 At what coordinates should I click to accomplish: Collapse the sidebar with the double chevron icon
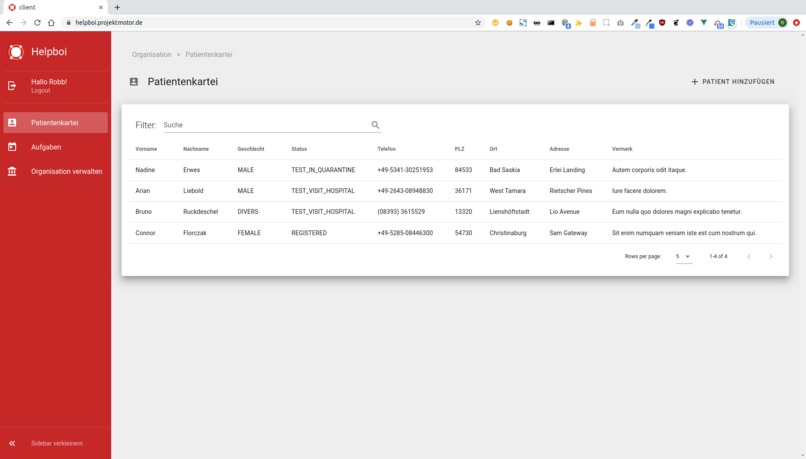(12, 443)
